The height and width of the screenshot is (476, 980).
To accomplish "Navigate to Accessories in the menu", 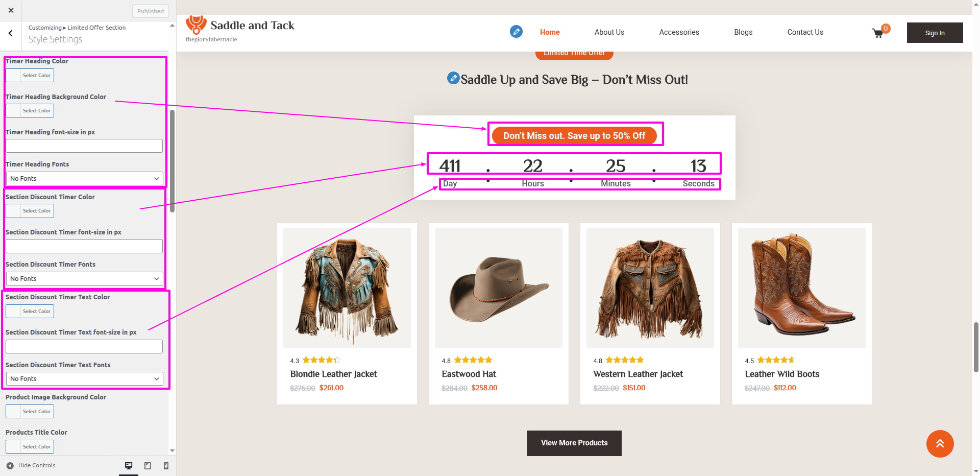I will 679,32.
